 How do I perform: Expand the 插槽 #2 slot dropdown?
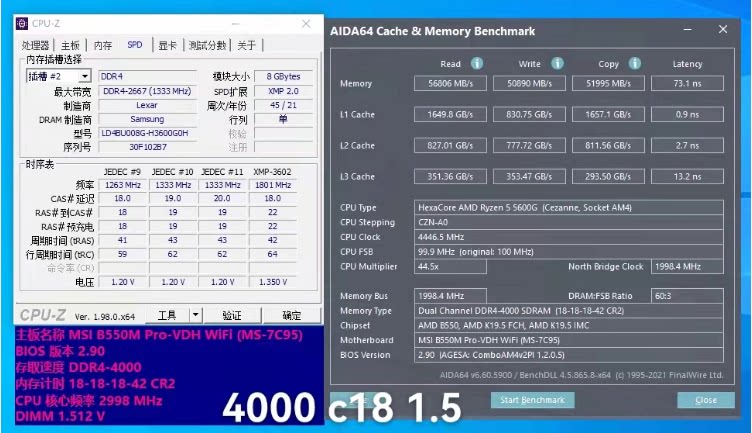84,76
